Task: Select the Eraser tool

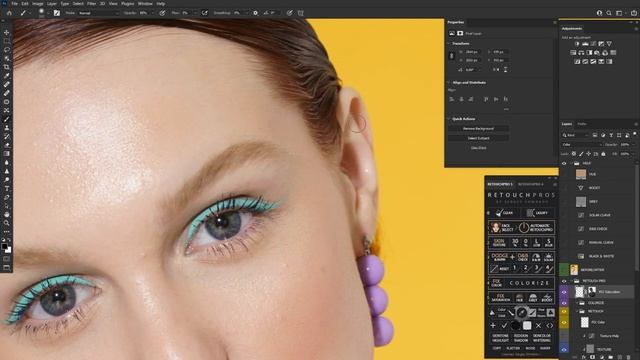Action: click(x=7, y=145)
